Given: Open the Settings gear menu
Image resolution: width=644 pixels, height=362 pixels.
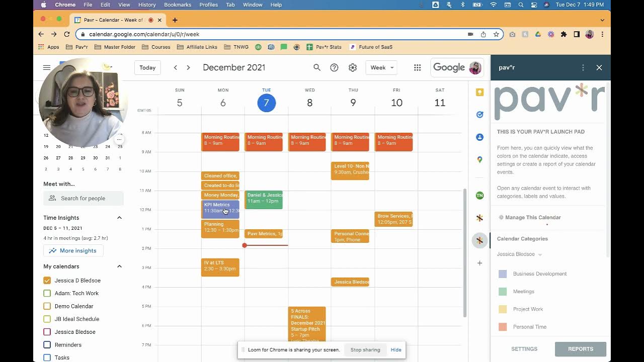Looking at the screenshot, I should point(353,67).
